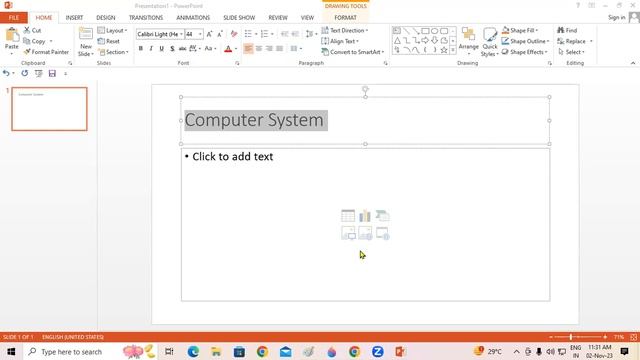Center align the text
The width and height of the screenshot is (640, 360).
[259, 49]
